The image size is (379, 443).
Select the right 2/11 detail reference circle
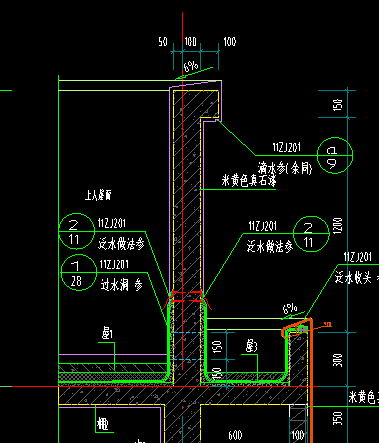tap(311, 234)
